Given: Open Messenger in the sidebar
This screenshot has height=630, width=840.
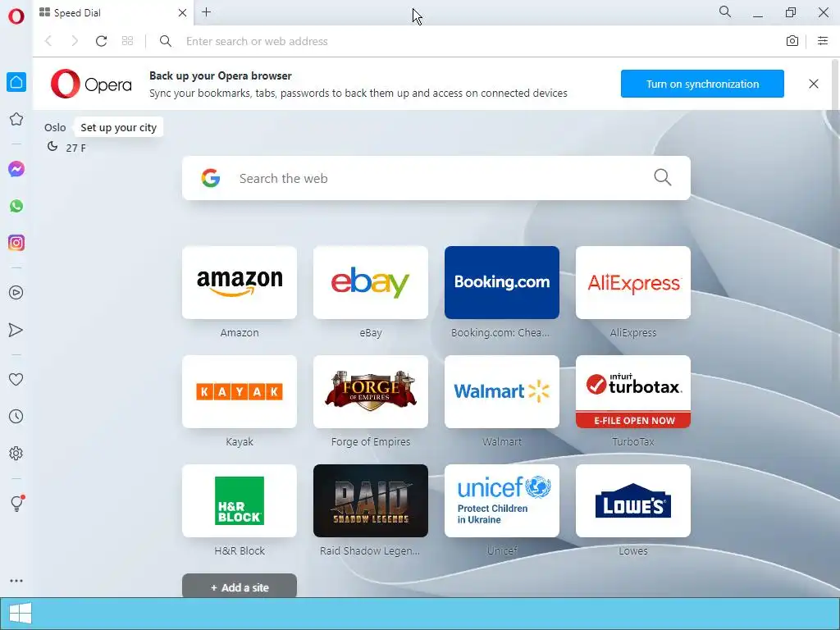Looking at the screenshot, I should pyautogui.click(x=16, y=169).
